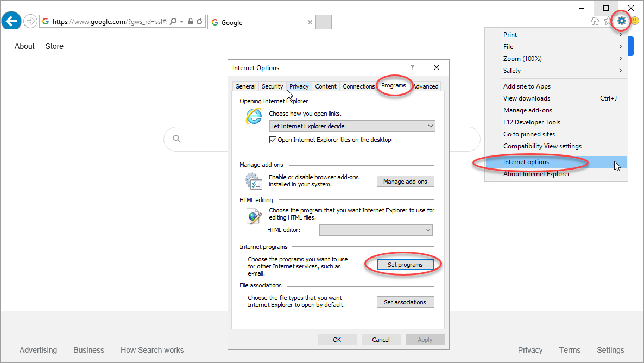
Task: Open the Google Store link
Action: (x=54, y=46)
